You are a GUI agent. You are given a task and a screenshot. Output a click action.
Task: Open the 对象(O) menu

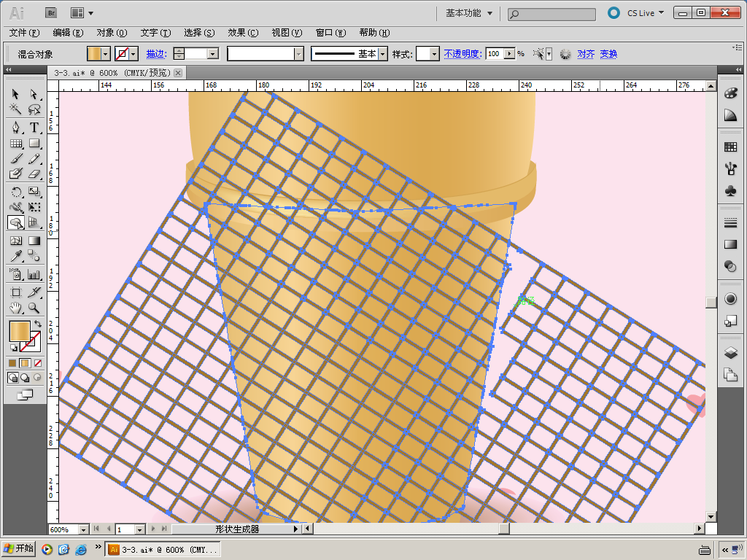pos(112,33)
